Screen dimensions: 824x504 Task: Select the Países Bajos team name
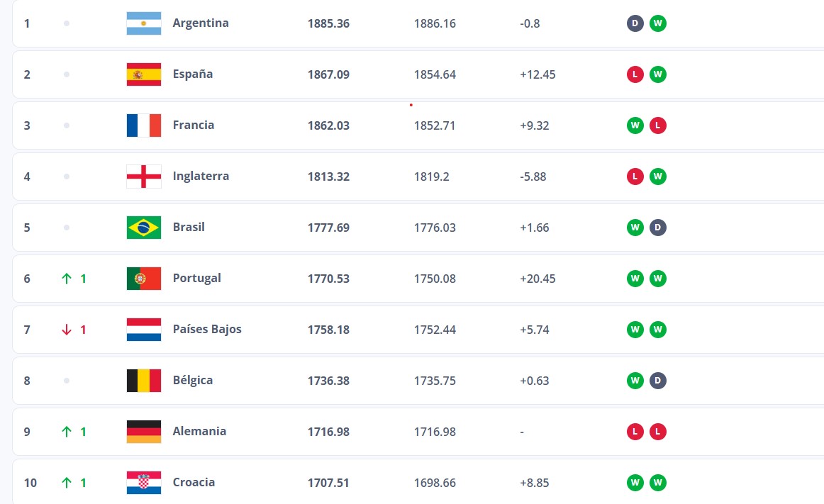(x=207, y=329)
